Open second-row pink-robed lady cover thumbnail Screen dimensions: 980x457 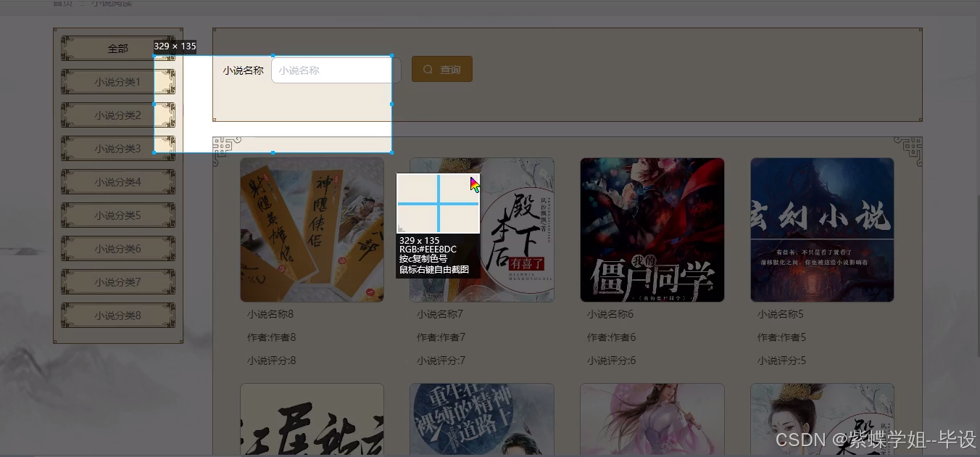click(652, 420)
